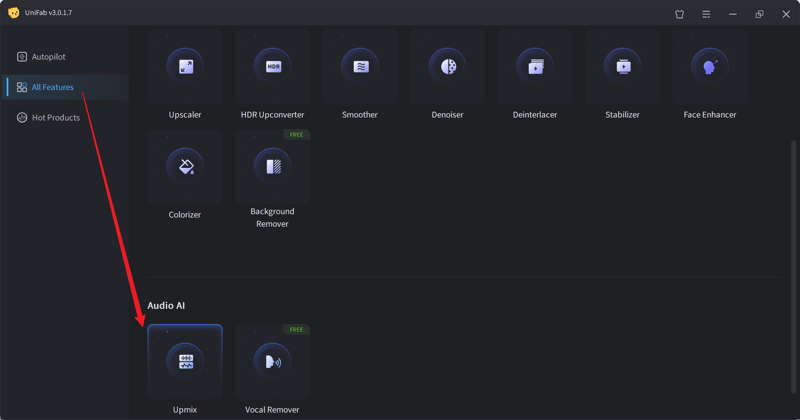Click the UniFab logo icon
Image resolution: width=800 pixels, height=420 pixels.
[13, 13]
